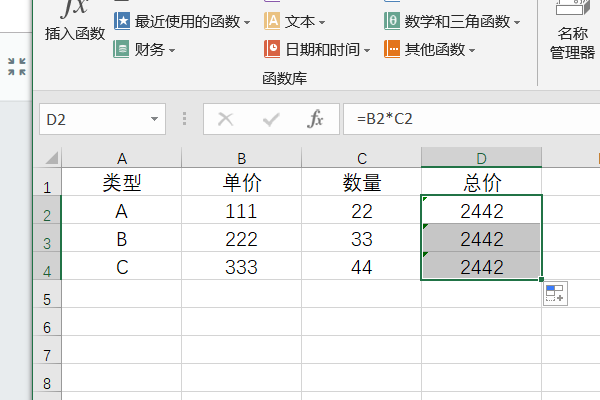This screenshot has height=400, width=600.
Task: Open the Date and Time (日期和时间) dropdown
Action: 317,49
